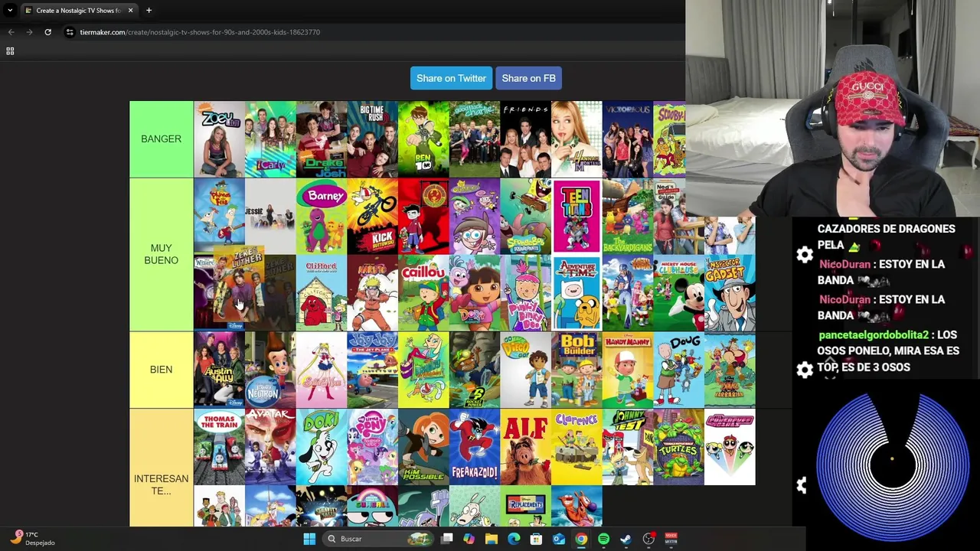The width and height of the screenshot is (980, 551).
Task: Pick the Sailor Moon tile
Action: point(322,370)
